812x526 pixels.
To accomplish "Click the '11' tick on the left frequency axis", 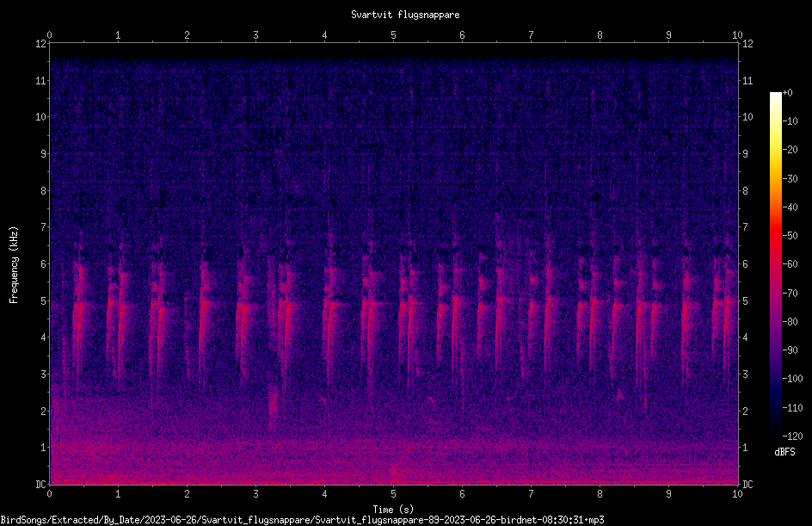I will pyautogui.click(x=40, y=80).
